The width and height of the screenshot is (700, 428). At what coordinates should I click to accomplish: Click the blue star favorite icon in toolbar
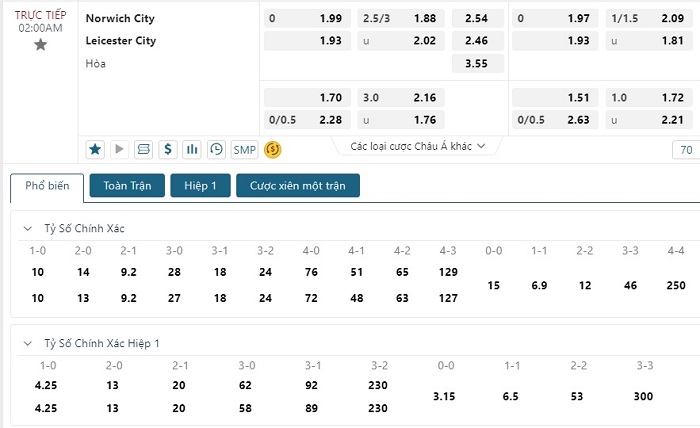pos(95,150)
